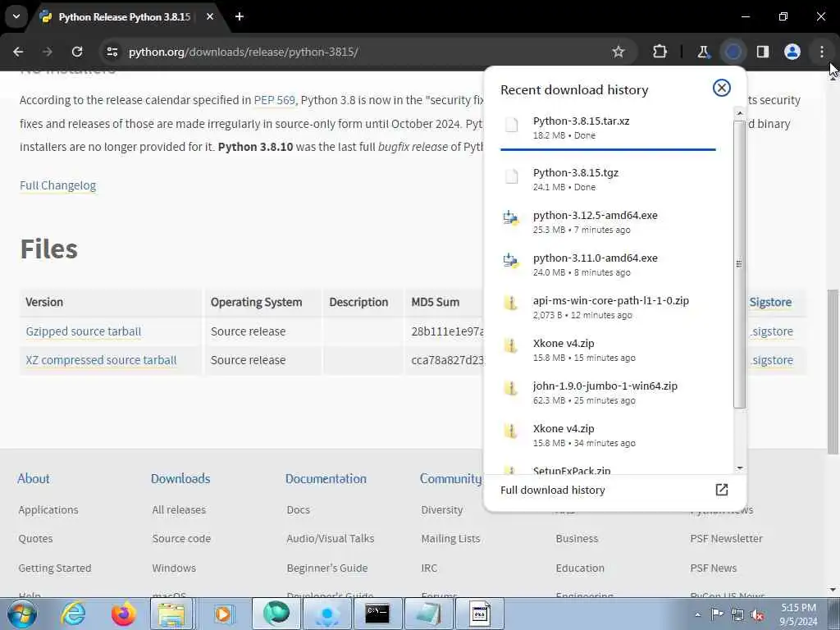Viewport: 840px width, 630px height.
Task: Open the Documentation footer heading
Action: 326,479
